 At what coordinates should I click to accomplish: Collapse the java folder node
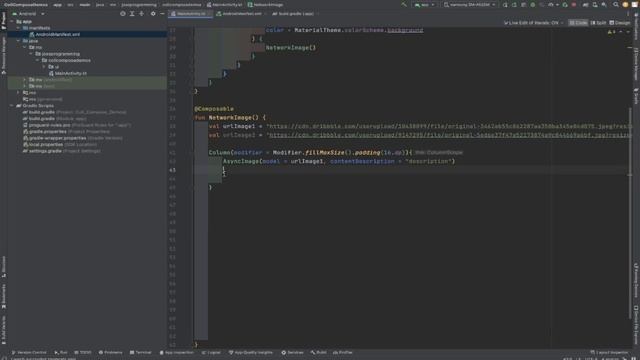[18, 41]
